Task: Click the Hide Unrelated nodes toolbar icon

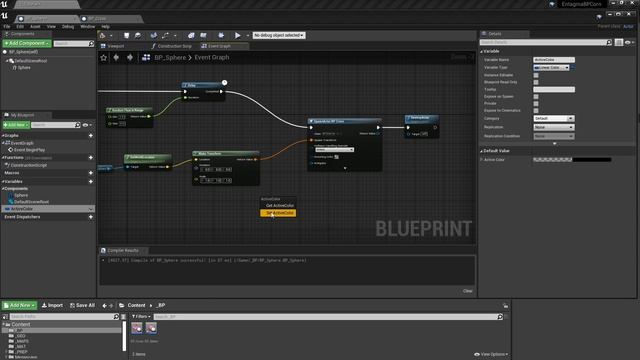Action: pos(166,36)
